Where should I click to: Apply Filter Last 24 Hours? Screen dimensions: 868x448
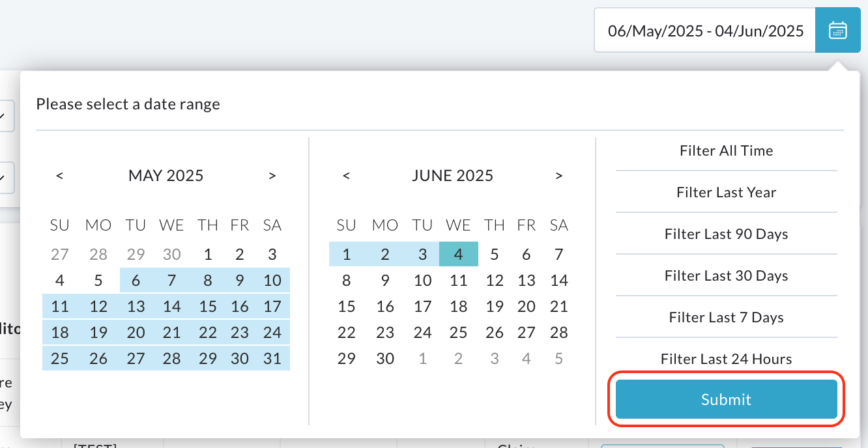point(726,359)
